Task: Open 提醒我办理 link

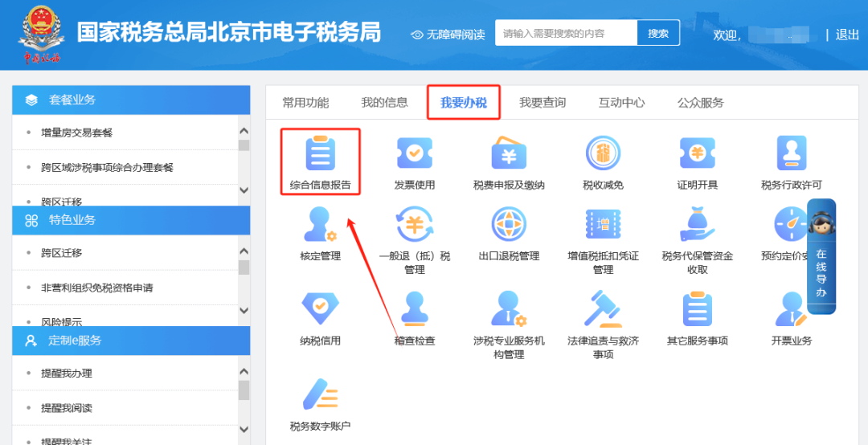Action: 67,373
